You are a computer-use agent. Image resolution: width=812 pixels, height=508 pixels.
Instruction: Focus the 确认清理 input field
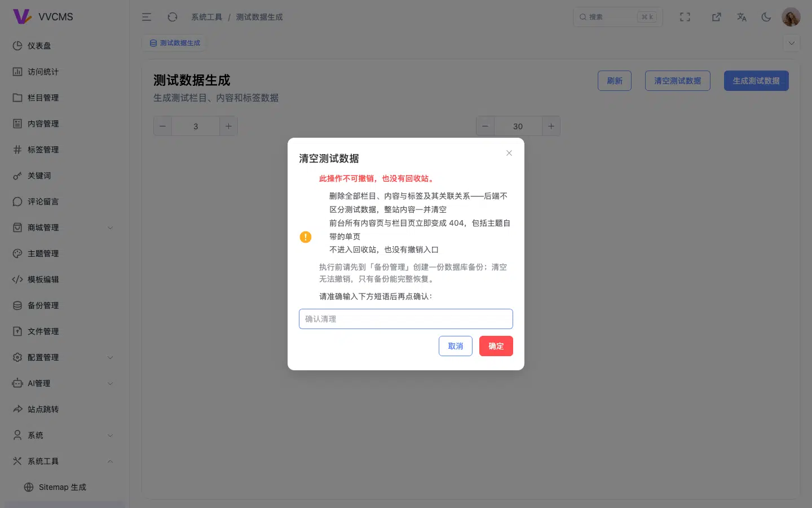tap(406, 319)
